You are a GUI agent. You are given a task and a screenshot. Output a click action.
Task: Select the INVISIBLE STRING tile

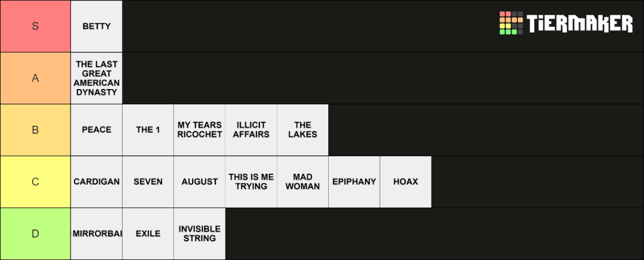199,233
